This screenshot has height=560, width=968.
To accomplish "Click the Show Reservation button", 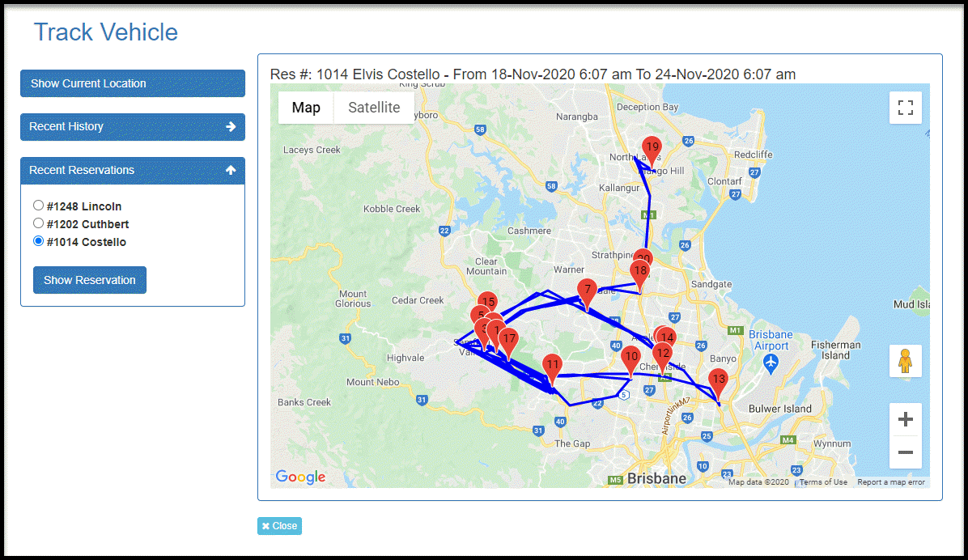I will point(90,280).
